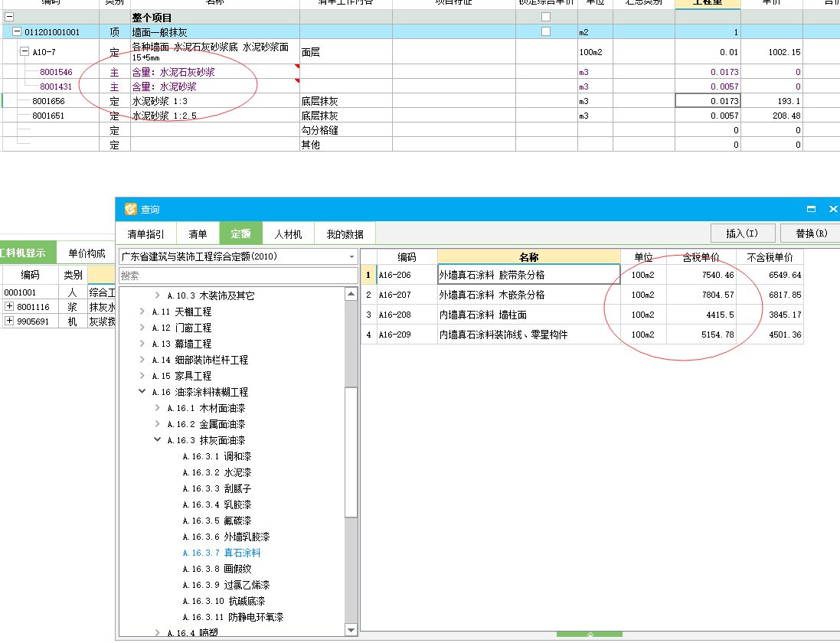Screen dimensions: 840x643
Task: Click quantity cell 0.0173 of row 8001656
Action: pyautogui.click(x=708, y=100)
